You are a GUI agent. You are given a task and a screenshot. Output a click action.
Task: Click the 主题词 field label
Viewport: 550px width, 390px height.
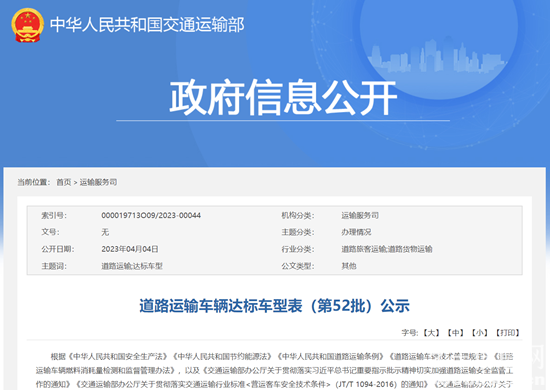(x=54, y=266)
